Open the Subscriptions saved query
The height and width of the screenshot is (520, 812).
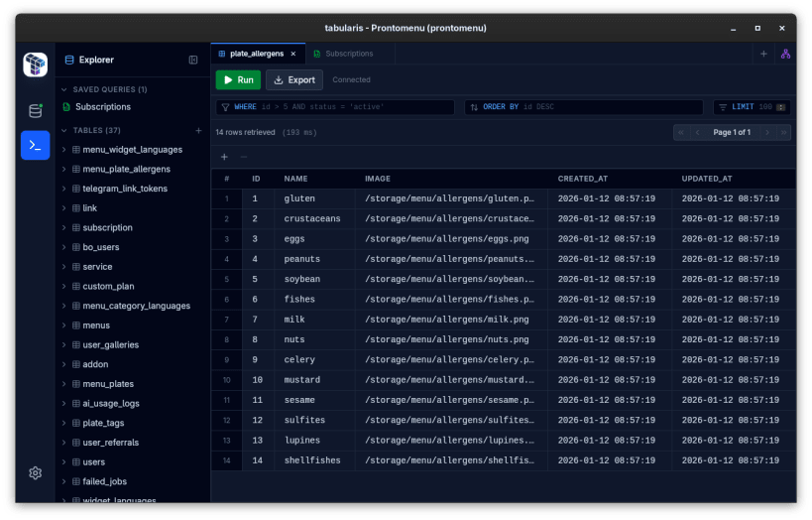103,107
